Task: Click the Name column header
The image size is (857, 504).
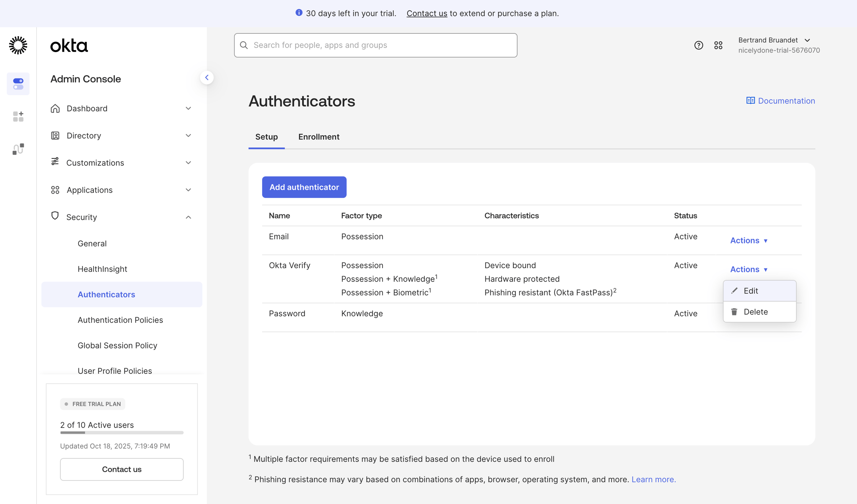Action: (x=279, y=216)
